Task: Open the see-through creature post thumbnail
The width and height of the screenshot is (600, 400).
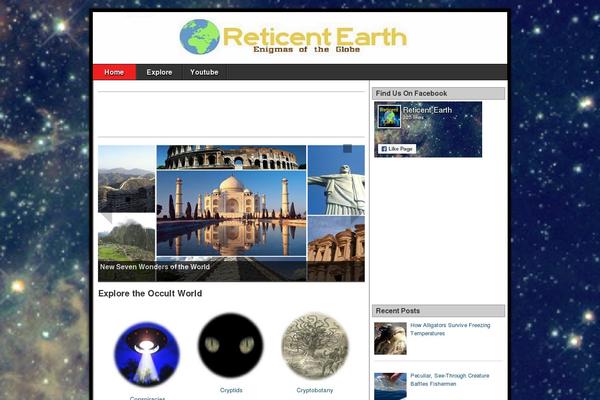Action: (390, 387)
